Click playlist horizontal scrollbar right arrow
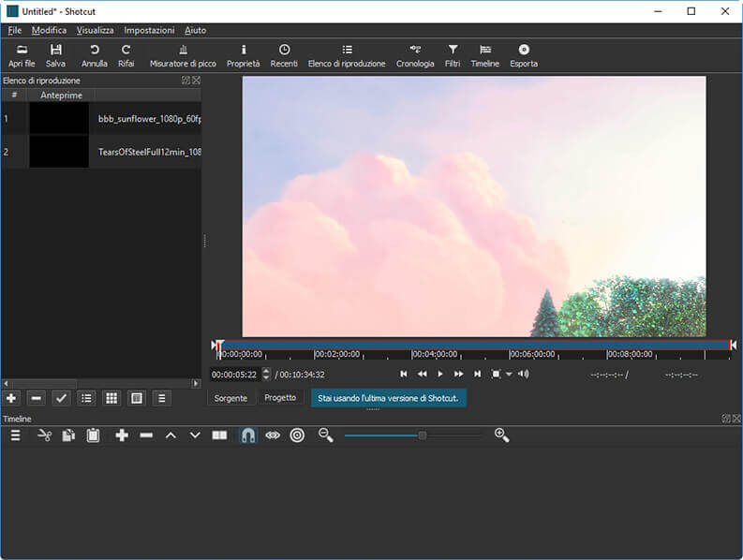The height and width of the screenshot is (560, 743). (196, 383)
